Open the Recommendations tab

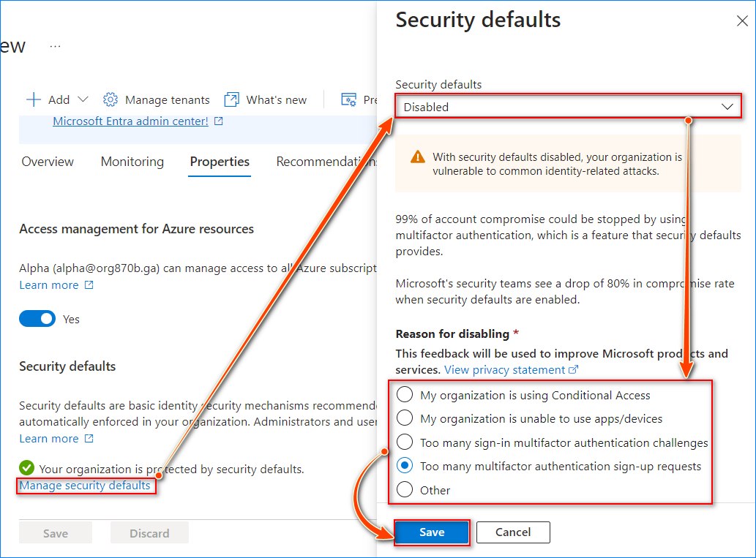click(x=326, y=162)
